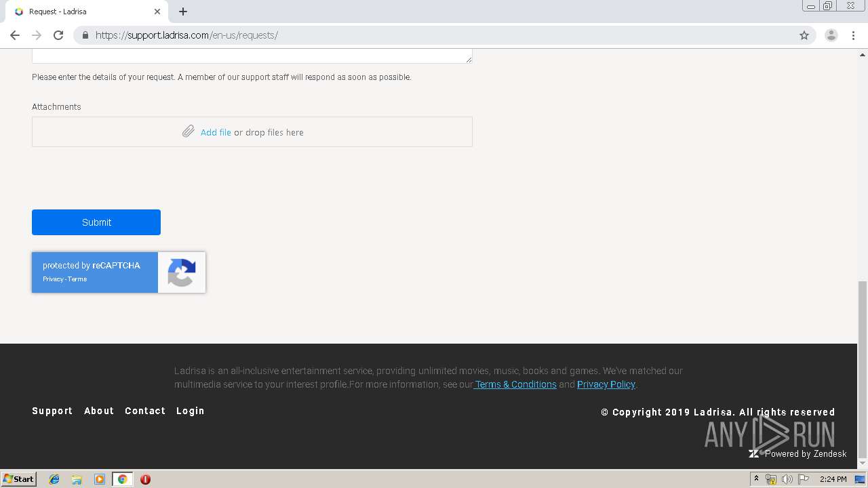Click the paperclip attachment icon
The width and height of the screenshot is (868, 488).
[189, 131]
